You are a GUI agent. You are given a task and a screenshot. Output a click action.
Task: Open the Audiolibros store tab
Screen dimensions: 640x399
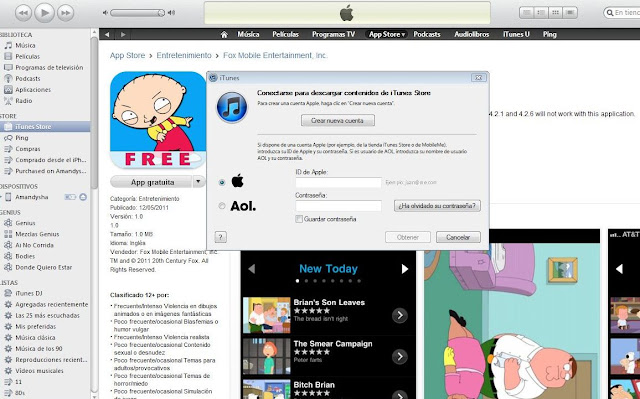(x=471, y=34)
